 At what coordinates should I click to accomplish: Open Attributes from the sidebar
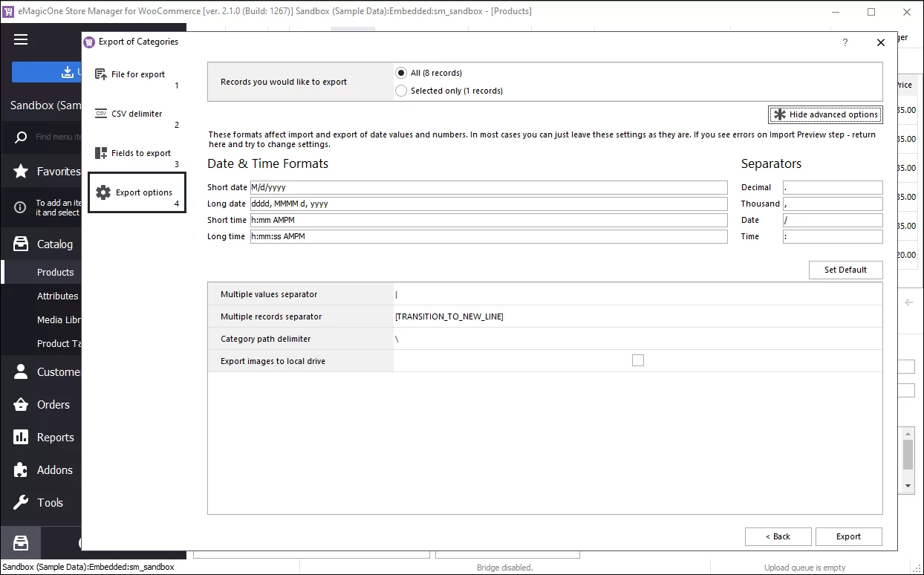click(59, 296)
